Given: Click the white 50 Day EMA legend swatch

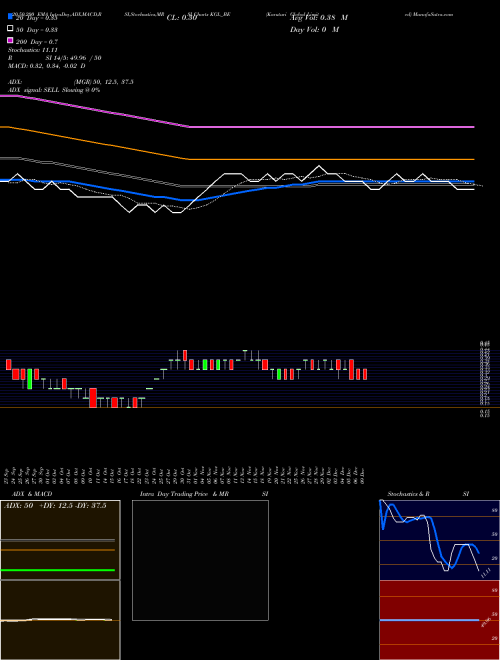Looking at the screenshot, I should click(10, 29).
